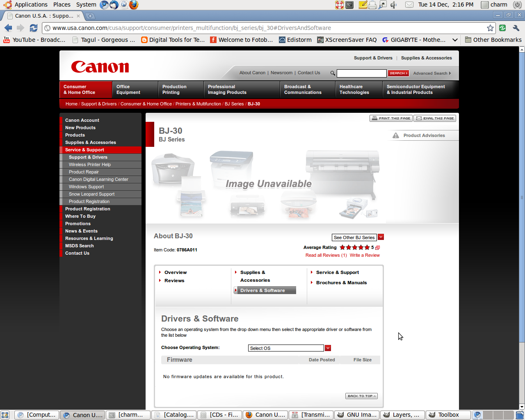The height and width of the screenshot is (420, 525).
Task: Click the Product Advisories warning icon
Action: [396, 135]
